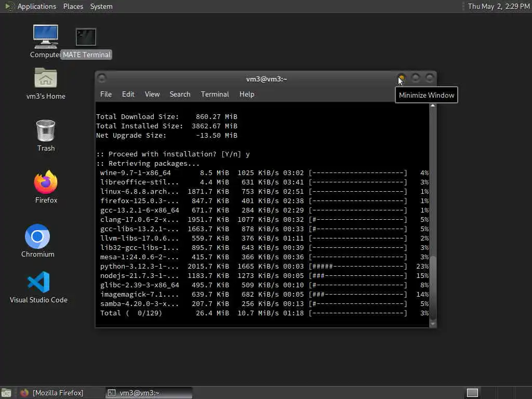This screenshot has width=532, height=399.
Task: Close the terminal window
Action: (x=429, y=78)
